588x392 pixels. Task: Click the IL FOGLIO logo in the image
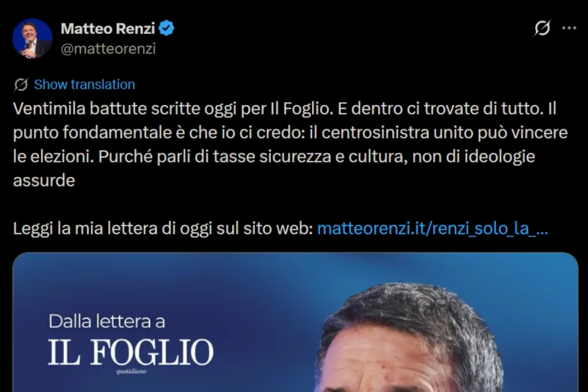point(131,352)
